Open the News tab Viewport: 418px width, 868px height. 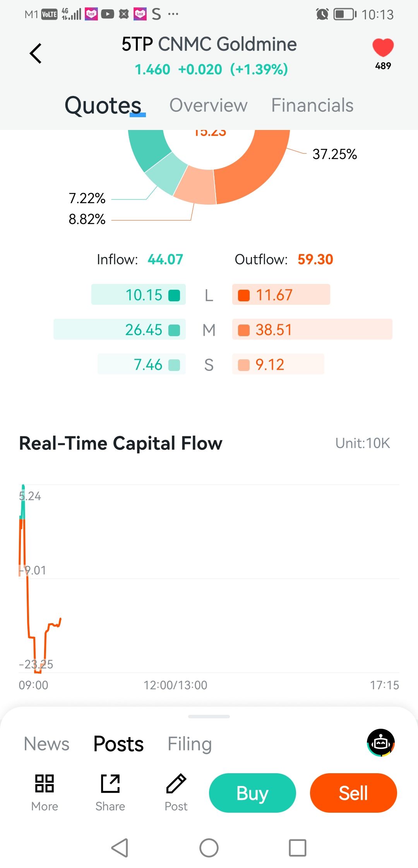(x=47, y=744)
